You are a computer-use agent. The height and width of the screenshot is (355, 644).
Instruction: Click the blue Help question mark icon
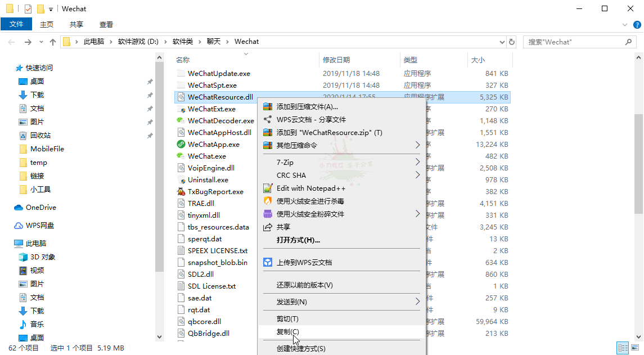[x=636, y=24]
